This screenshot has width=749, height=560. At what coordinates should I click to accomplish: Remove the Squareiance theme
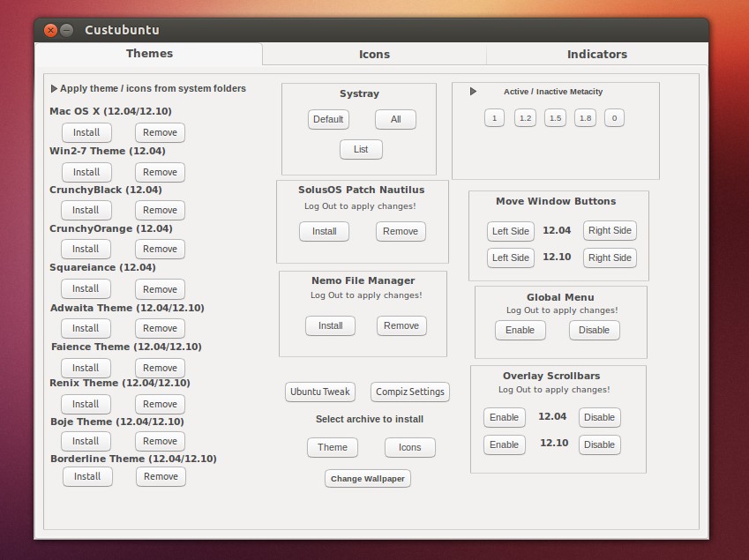click(x=160, y=289)
